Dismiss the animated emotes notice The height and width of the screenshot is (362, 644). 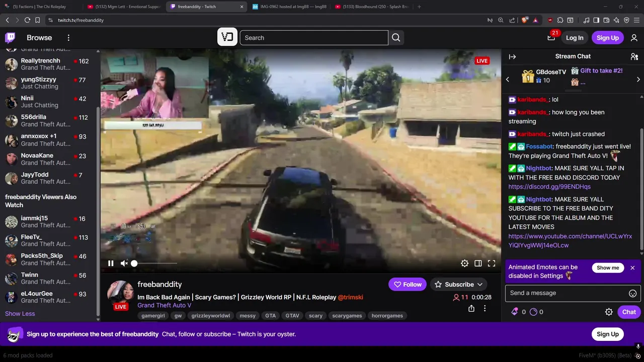tap(632, 268)
